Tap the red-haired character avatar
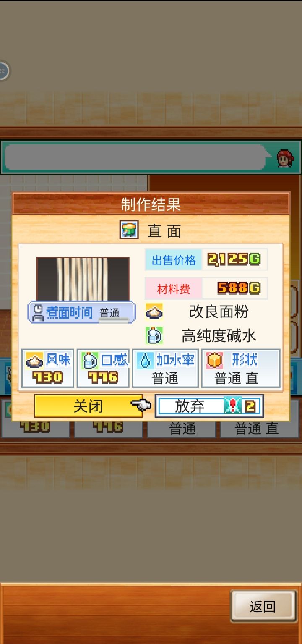Image resolution: width=302 pixels, height=644 pixels. click(x=285, y=158)
